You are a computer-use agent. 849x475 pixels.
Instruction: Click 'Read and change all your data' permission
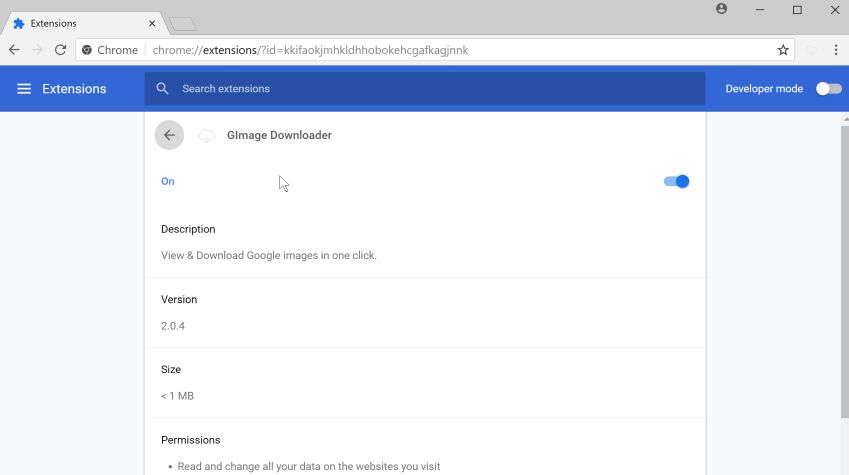pyautogui.click(x=309, y=466)
